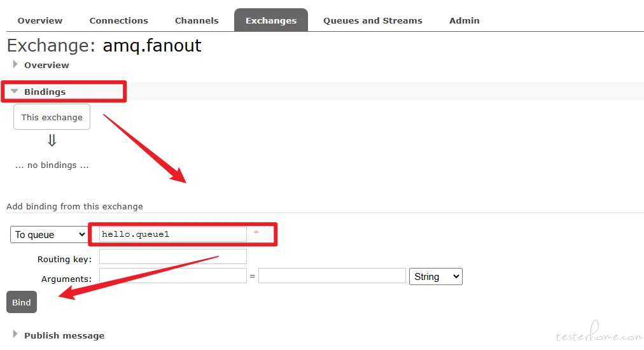Open the Queues and Streams tab
Screen dimensions: 644x350
click(372, 20)
